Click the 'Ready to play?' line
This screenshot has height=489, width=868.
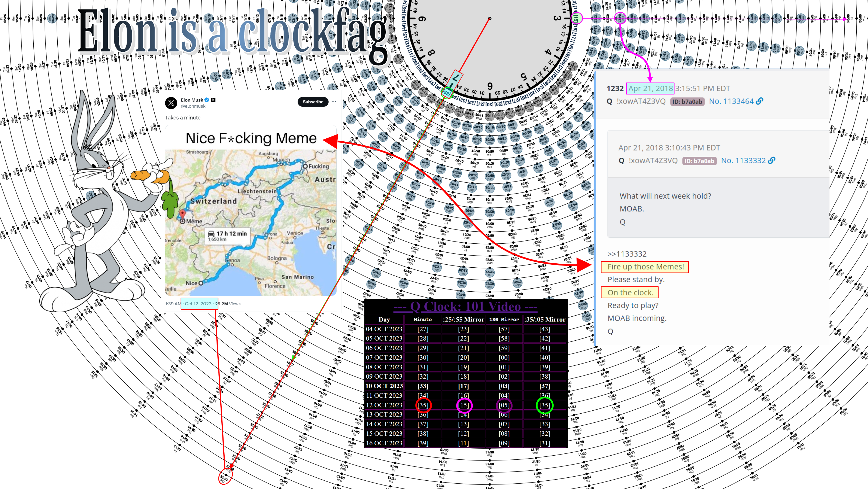click(633, 305)
